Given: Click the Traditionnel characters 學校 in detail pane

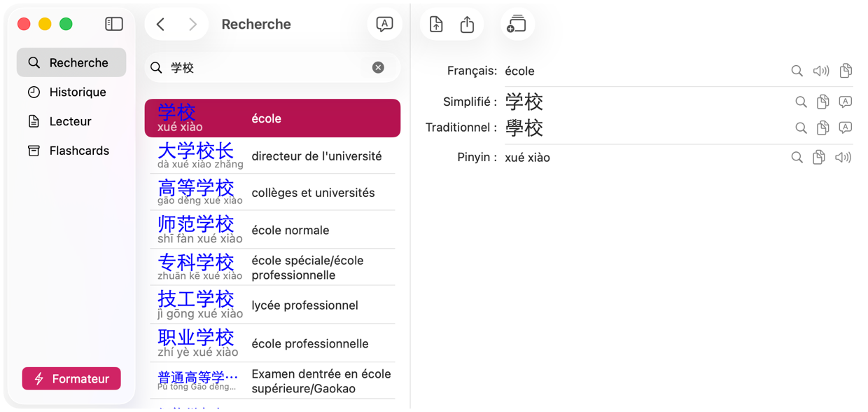Looking at the screenshot, I should 524,128.
